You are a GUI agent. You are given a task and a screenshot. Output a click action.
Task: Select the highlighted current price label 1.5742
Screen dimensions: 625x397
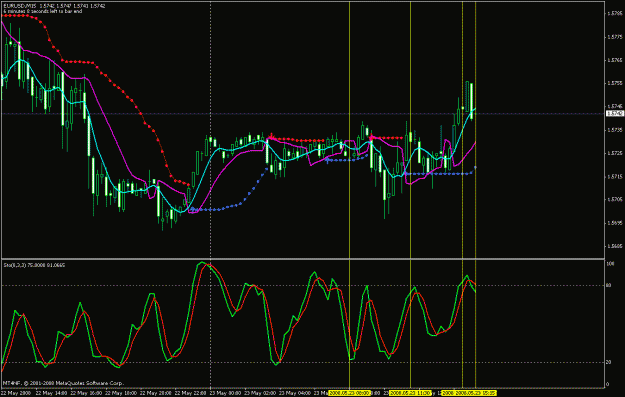pos(615,114)
